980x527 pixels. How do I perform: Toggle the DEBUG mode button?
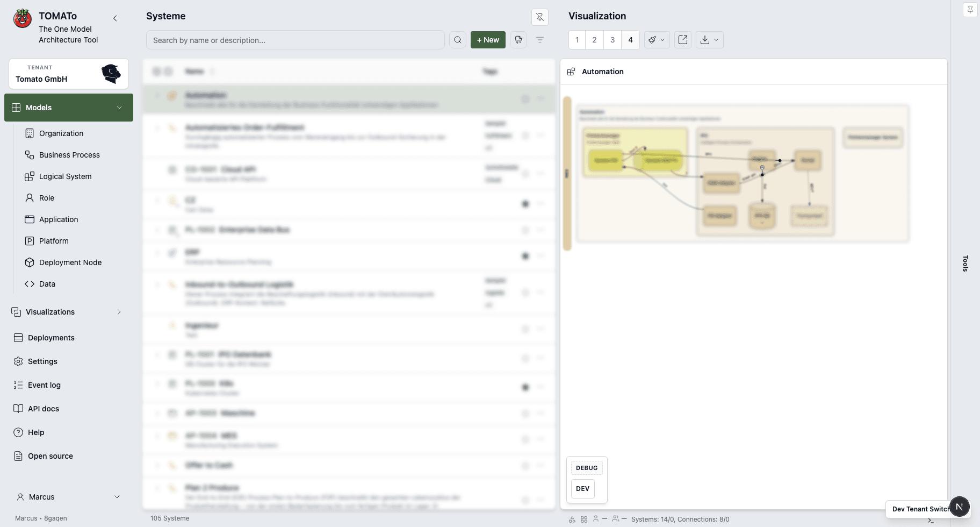(x=586, y=468)
